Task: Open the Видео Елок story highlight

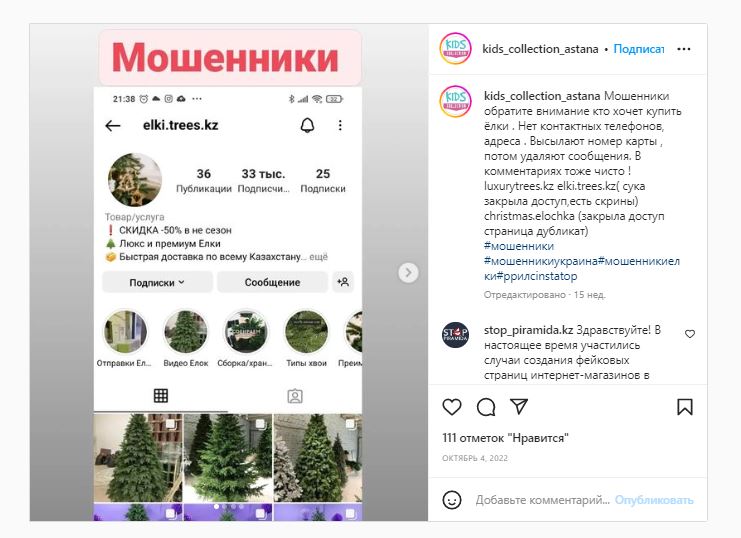Action: tap(186, 338)
